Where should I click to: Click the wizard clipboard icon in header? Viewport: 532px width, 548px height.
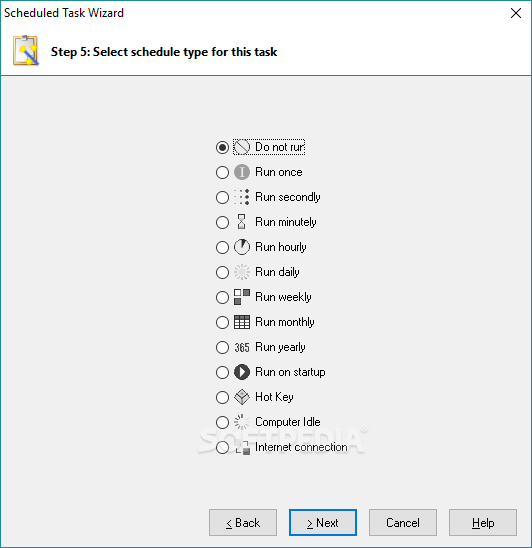tap(26, 51)
